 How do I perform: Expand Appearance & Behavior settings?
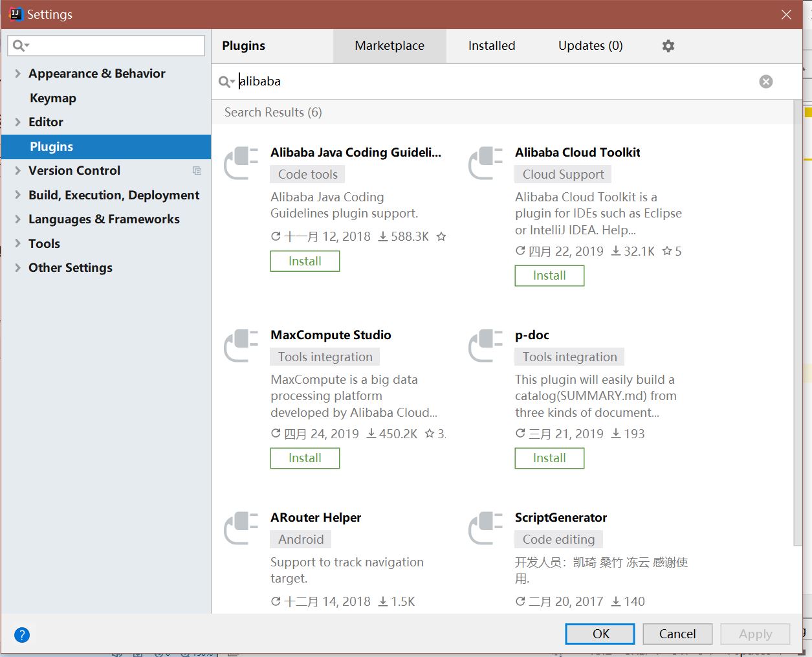click(17, 74)
